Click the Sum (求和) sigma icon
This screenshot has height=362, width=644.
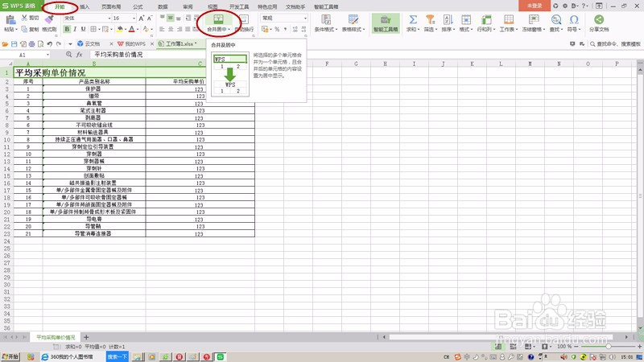413,19
